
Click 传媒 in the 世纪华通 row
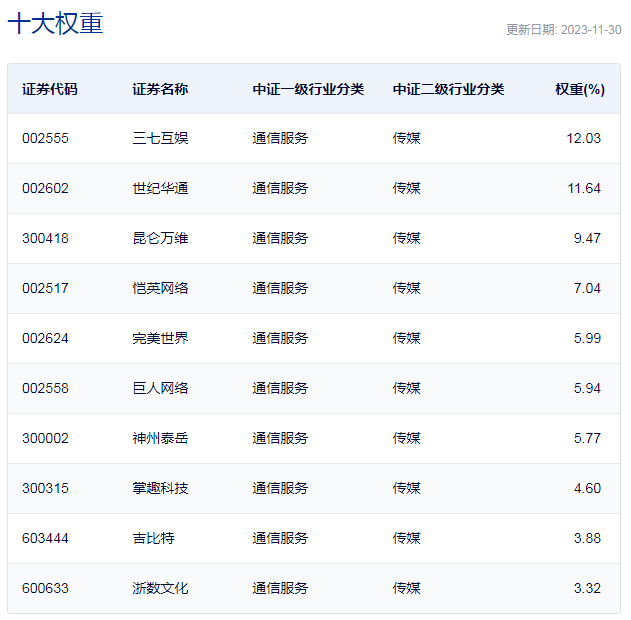406,188
